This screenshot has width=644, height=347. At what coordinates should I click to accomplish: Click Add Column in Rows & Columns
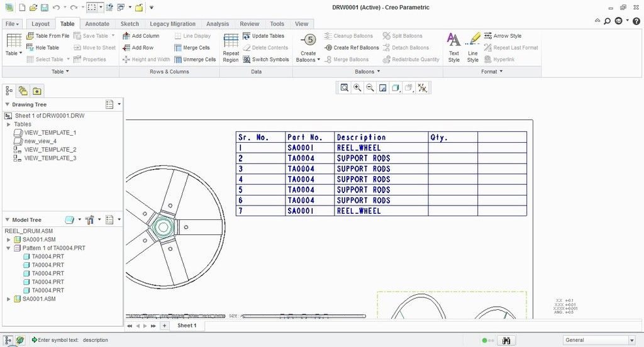[x=141, y=36]
